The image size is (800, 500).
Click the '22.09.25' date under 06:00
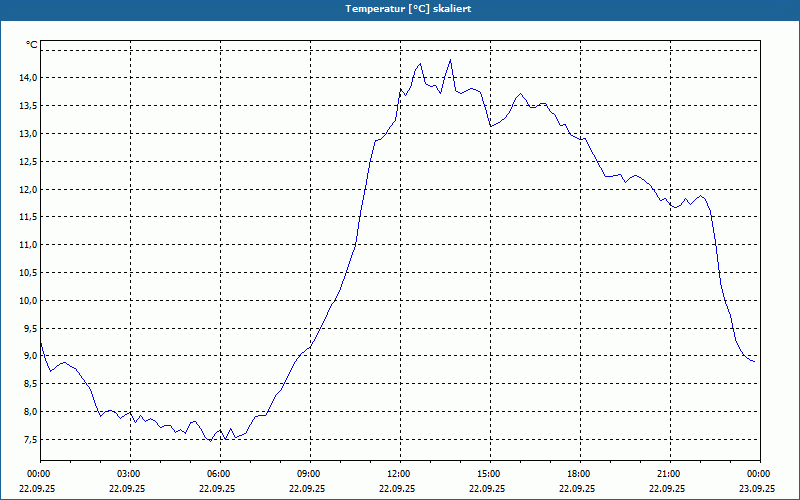(217, 488)
